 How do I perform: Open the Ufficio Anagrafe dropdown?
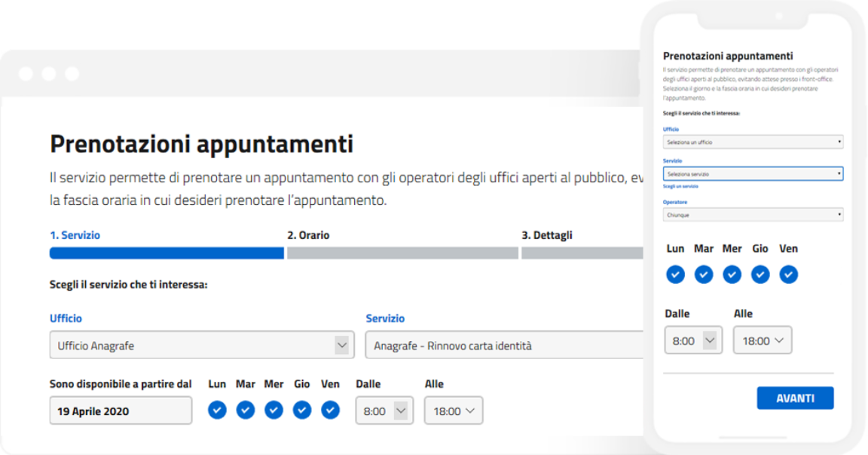(202, 345)
